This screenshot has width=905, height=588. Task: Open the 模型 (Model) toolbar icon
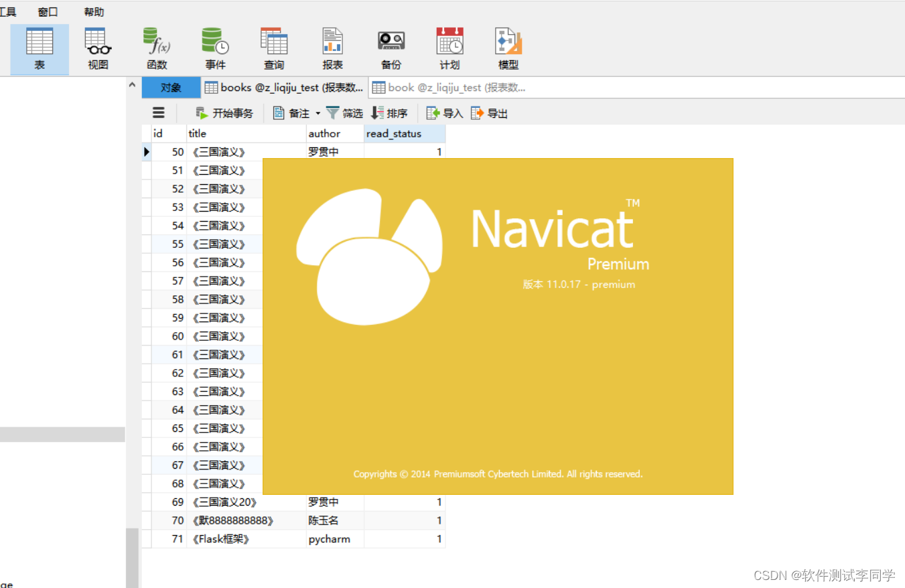508,50
